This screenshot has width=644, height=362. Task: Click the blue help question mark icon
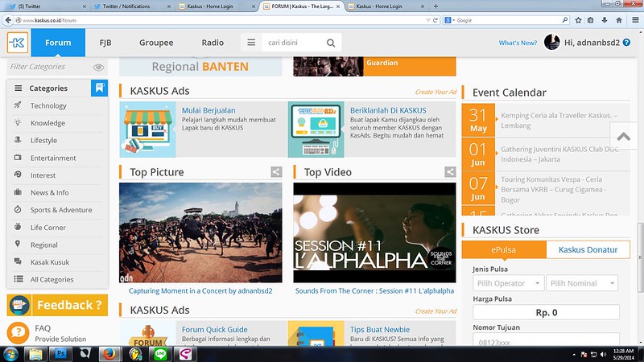[x=626, y=43]
